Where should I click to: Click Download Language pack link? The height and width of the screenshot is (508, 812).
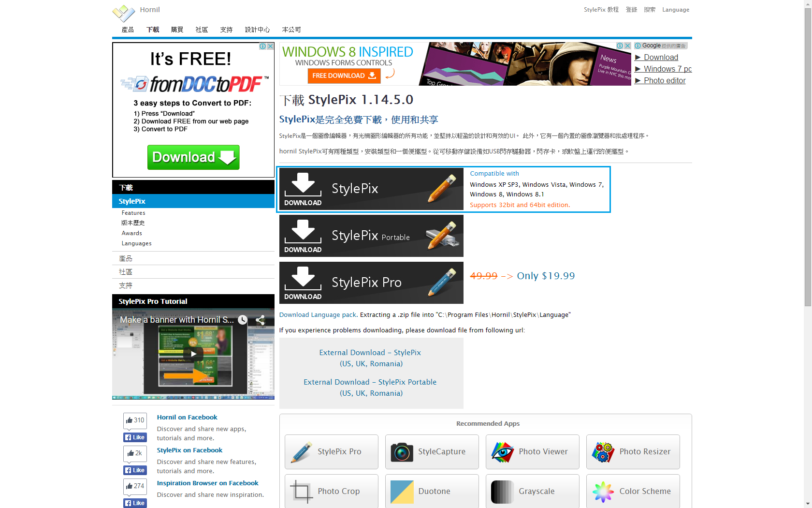click(x=318, y=315)
